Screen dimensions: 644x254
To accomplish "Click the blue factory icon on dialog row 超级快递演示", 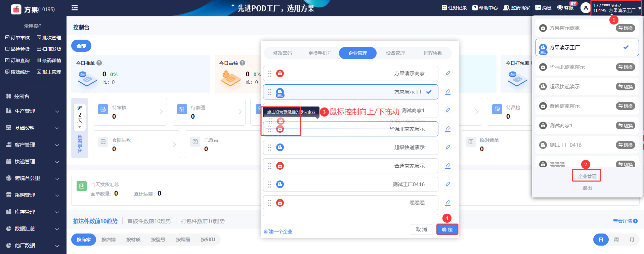I will [x=280, y=147].
